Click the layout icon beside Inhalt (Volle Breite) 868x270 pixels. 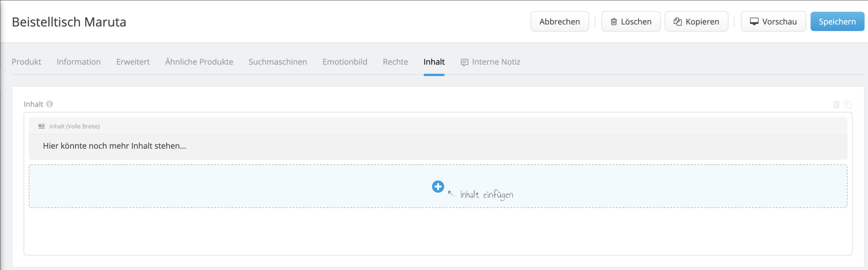tap(41, 126)
